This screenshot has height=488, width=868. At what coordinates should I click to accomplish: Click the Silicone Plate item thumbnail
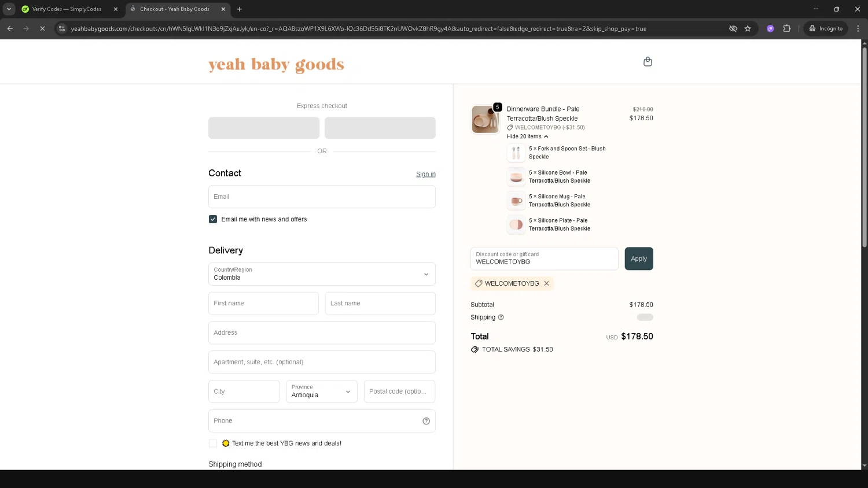(516, 224)
